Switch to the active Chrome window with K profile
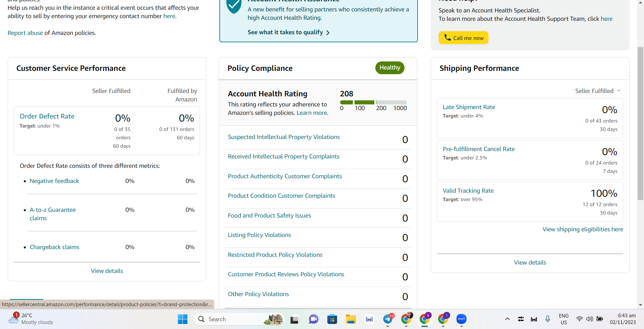 click(x=425, y=319)
